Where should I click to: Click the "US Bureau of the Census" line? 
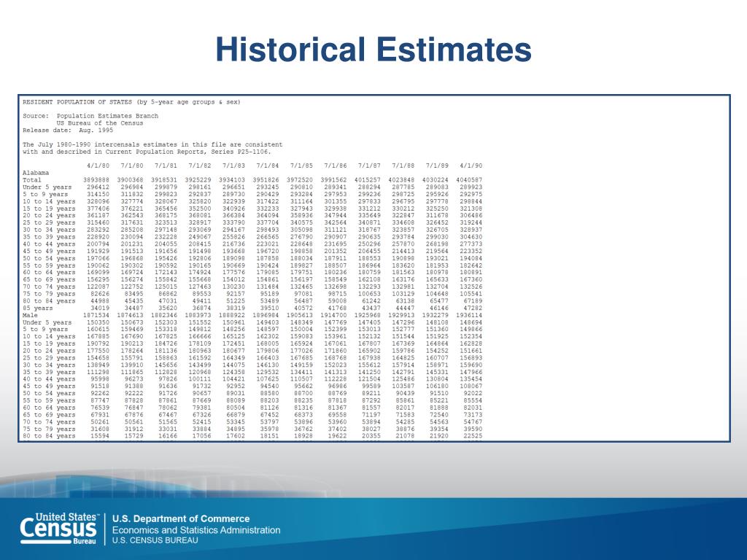pos(99,123)
